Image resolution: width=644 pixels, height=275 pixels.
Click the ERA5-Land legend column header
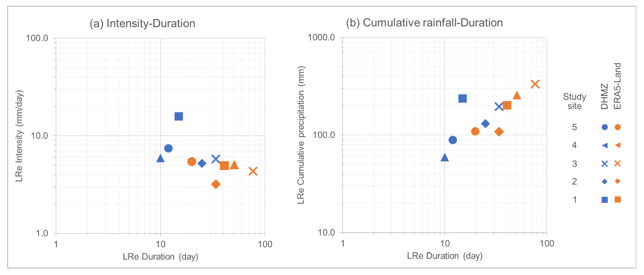click(618, 86)
